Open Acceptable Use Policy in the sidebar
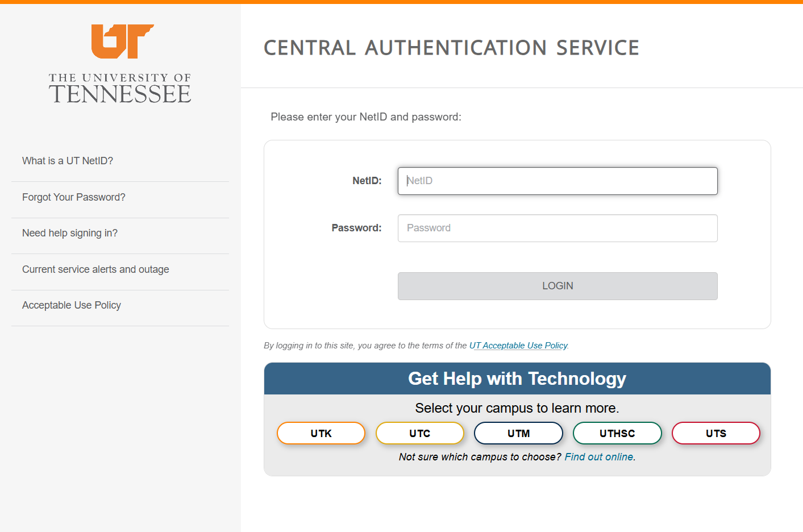The image size is (803, 532). (72, 305)
